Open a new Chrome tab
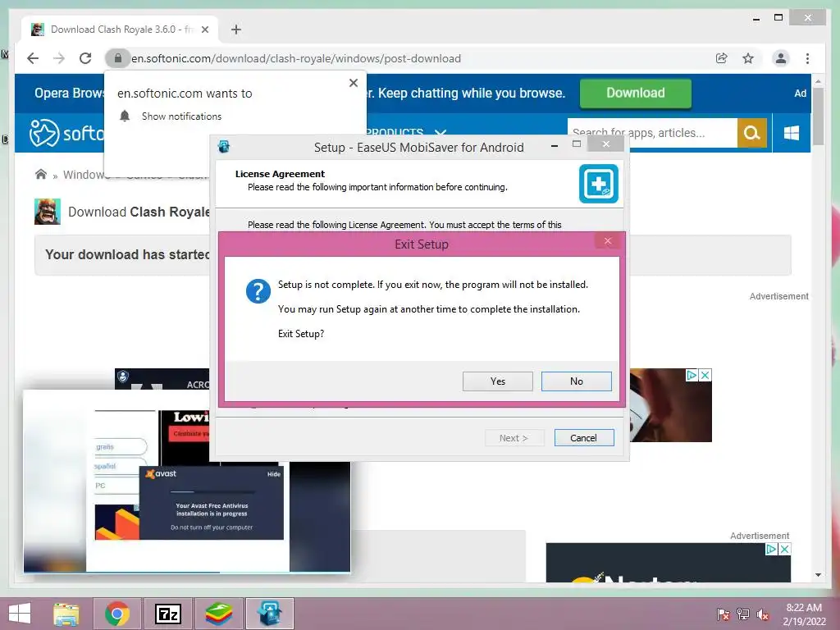The height and width of the screenshot is (630, 840). pyautogui.click(x=236, y=30)
